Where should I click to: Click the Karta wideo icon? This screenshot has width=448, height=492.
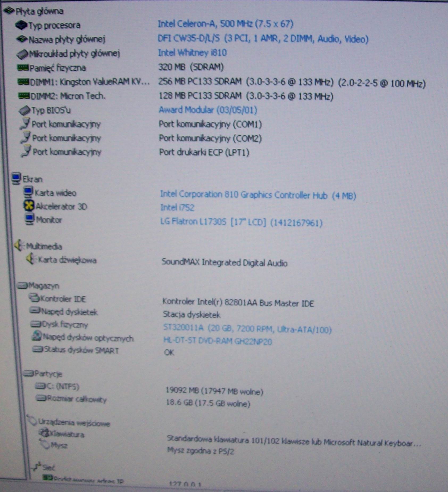[x=28, y=192]
